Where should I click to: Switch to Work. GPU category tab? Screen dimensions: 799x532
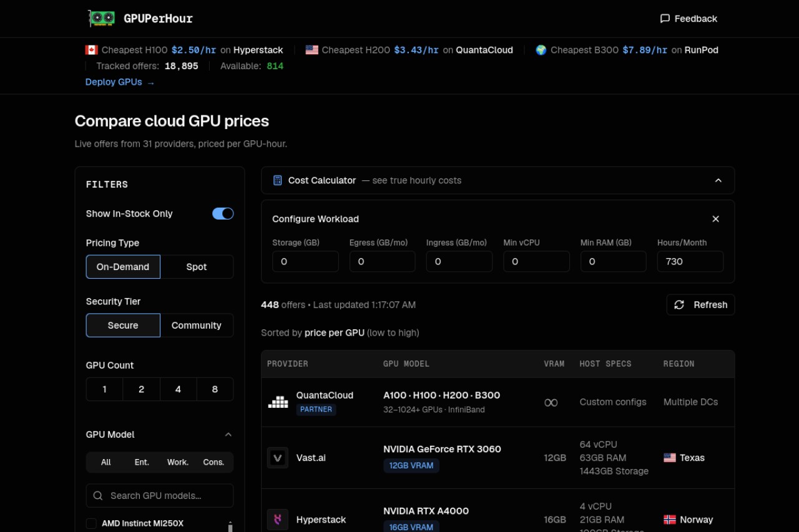(178, 462)
